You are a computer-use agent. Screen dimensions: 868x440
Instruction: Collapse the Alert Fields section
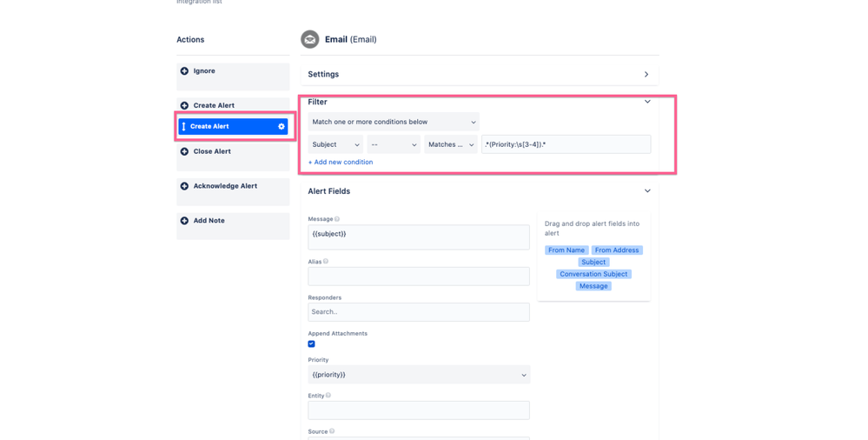[647, 190]
